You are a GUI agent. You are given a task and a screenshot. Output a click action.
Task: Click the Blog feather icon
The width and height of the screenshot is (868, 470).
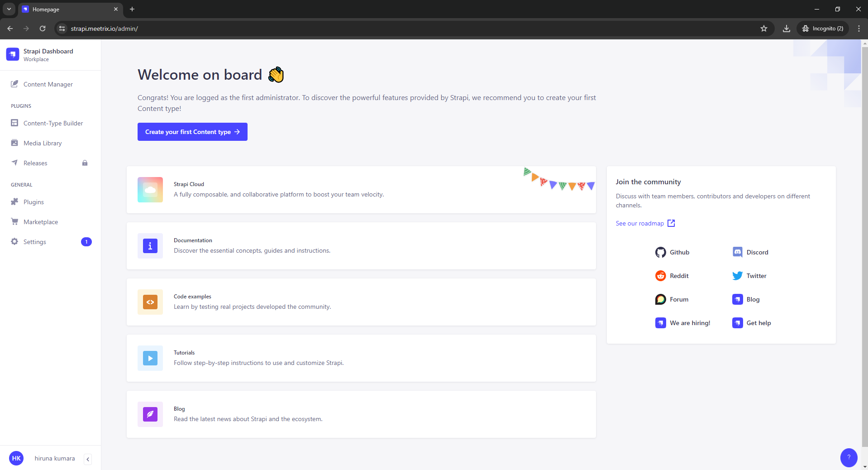coord(150,414)
